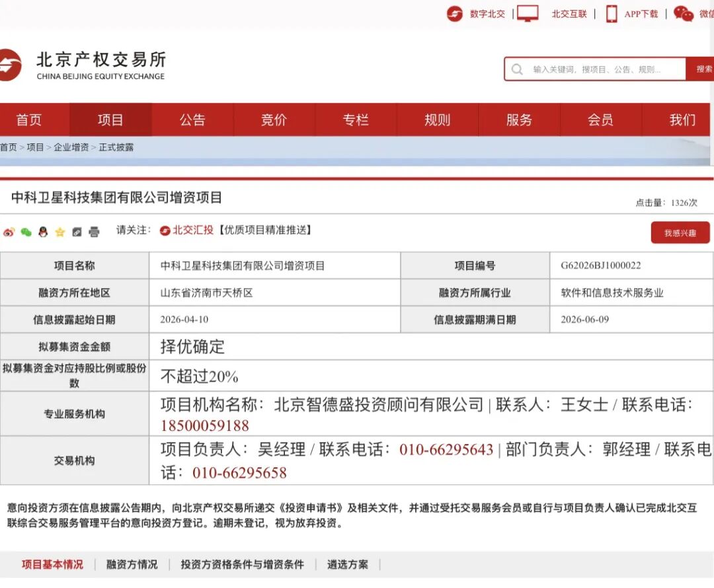Click the red 搜索 search button
714x588 pixels.
coord(702,69)
